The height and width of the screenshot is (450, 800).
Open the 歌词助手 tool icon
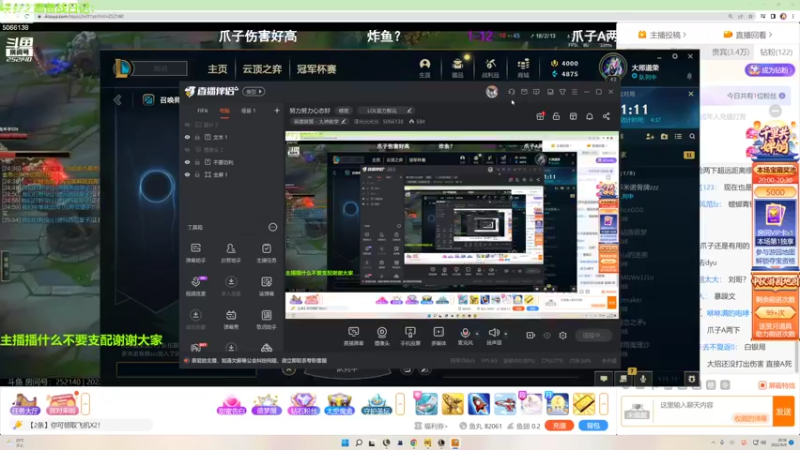(x=266, y=319)
